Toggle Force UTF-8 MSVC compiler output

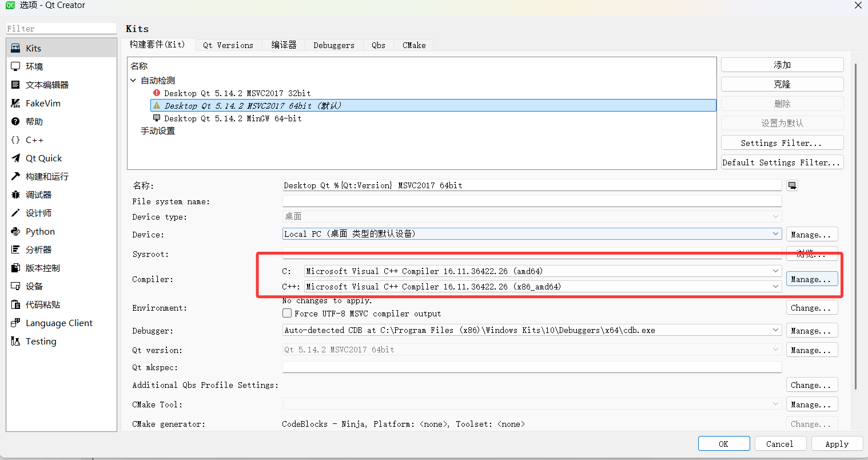287,314
